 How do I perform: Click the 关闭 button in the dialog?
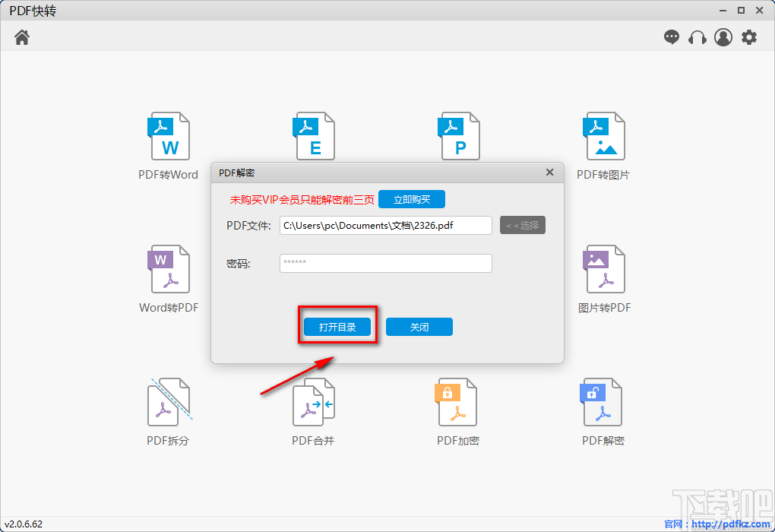(419, 327)
